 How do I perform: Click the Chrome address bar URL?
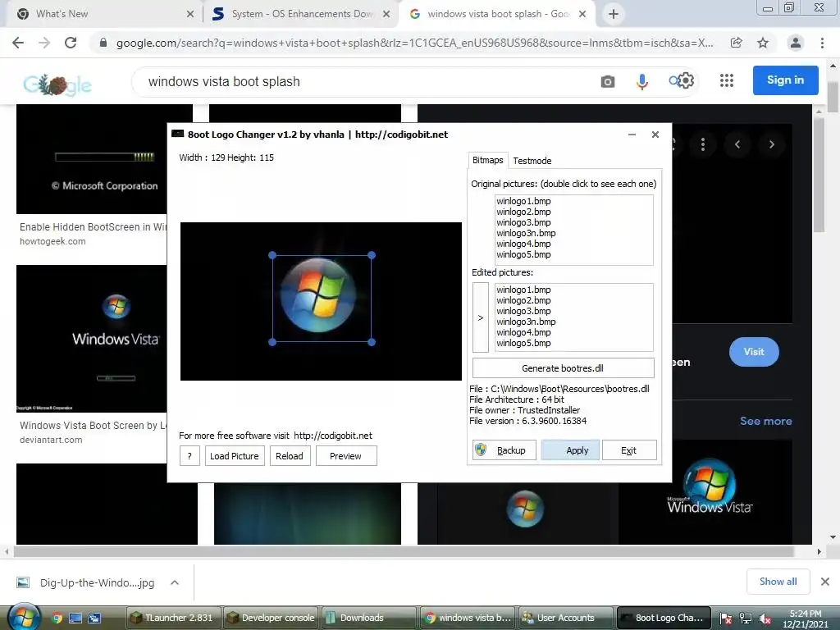[414, 43]
